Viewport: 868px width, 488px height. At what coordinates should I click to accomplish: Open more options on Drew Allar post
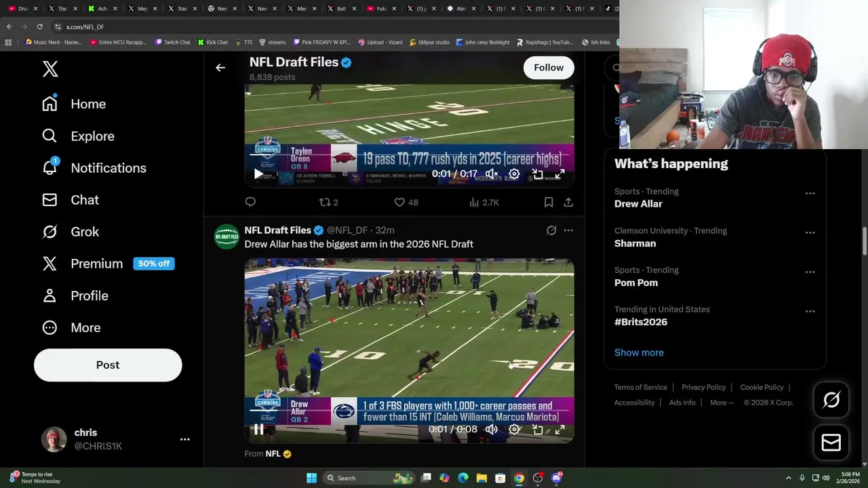pyautogui.click(x=568, y=230)
